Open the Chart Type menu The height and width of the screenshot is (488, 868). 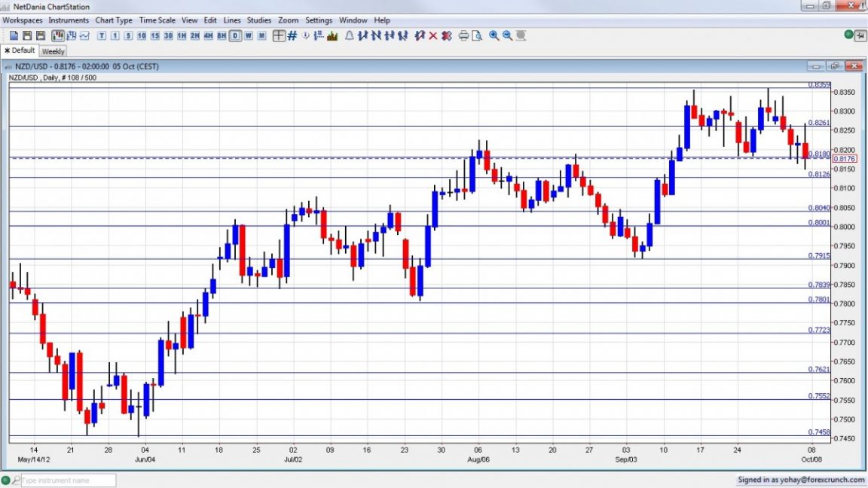click(x=114, y=20)
